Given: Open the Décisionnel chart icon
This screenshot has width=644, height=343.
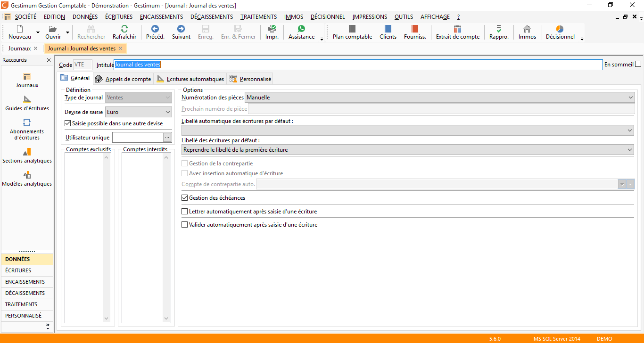Looking at the screenshot, I should click(x=560, y=29).
